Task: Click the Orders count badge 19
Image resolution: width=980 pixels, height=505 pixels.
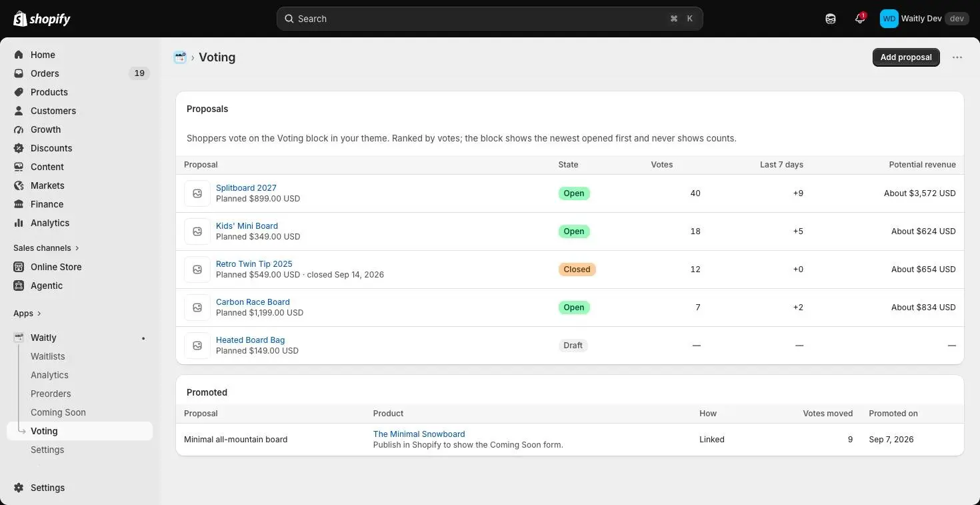Action: click(x=139, y=73)
